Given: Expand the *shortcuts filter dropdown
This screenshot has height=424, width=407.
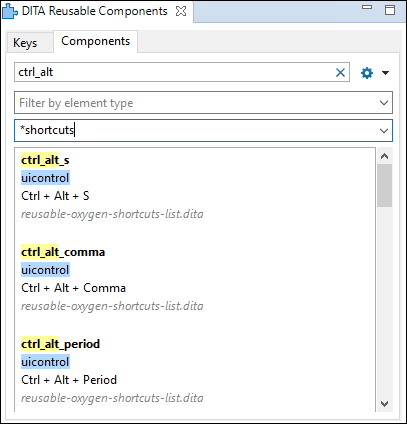Looking at the screenshot, I should (384, 131).
